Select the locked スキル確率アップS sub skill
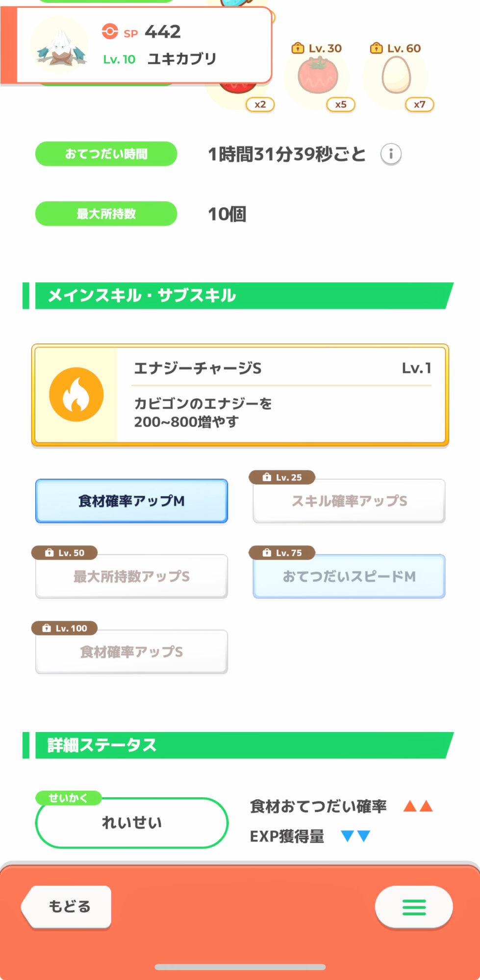 pos(349,501)
